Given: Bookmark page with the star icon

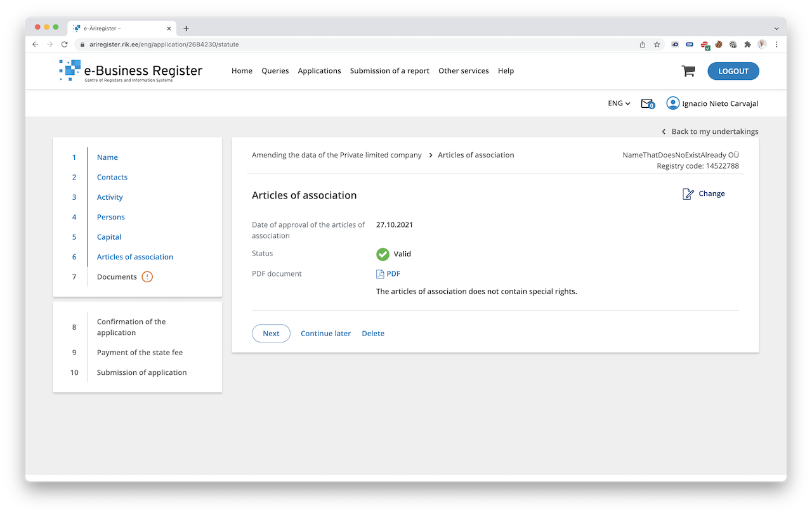Looking at the screenshot, I should click(657, 44).
